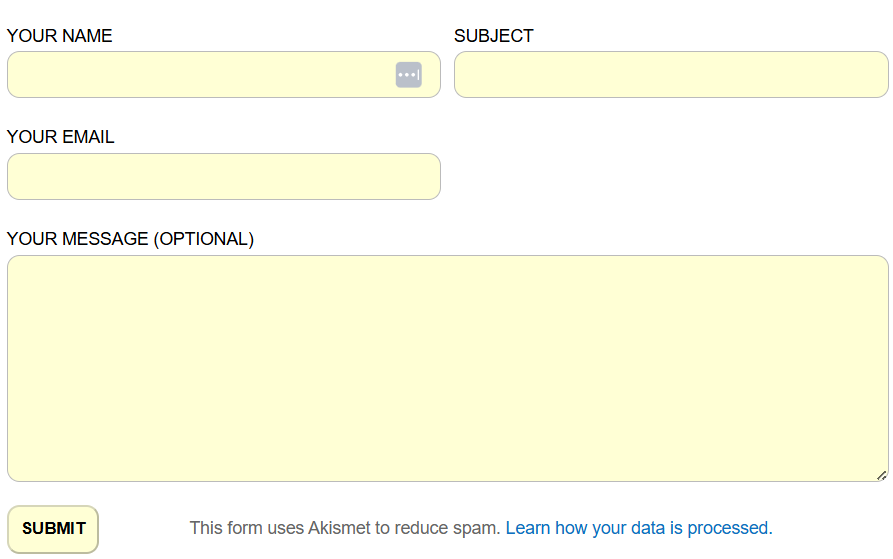
Task: Click the YOUR MESSAGE (OPTIONAL) label
Action: coord(131,239)
